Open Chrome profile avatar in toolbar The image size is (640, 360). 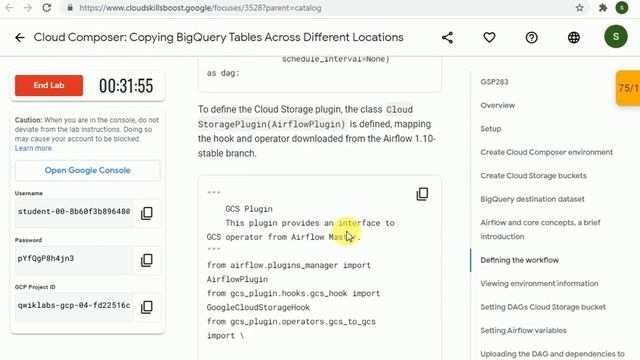(x=622, y=7)
